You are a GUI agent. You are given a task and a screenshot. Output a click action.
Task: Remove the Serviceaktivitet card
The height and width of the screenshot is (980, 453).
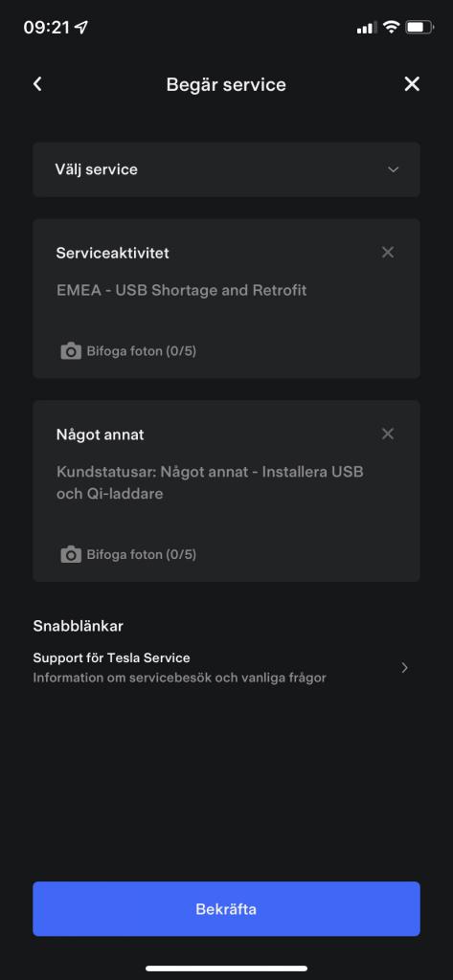pos(388,253)
